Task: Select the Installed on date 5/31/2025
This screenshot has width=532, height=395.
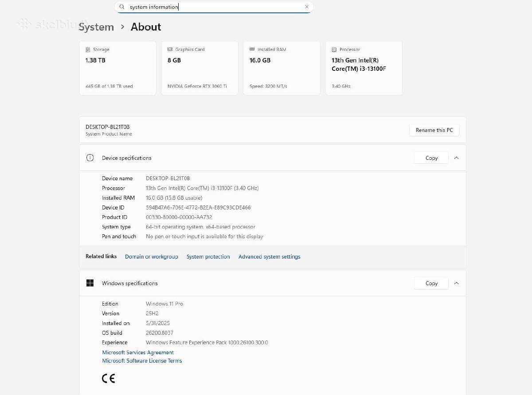Action: [158, 323]
